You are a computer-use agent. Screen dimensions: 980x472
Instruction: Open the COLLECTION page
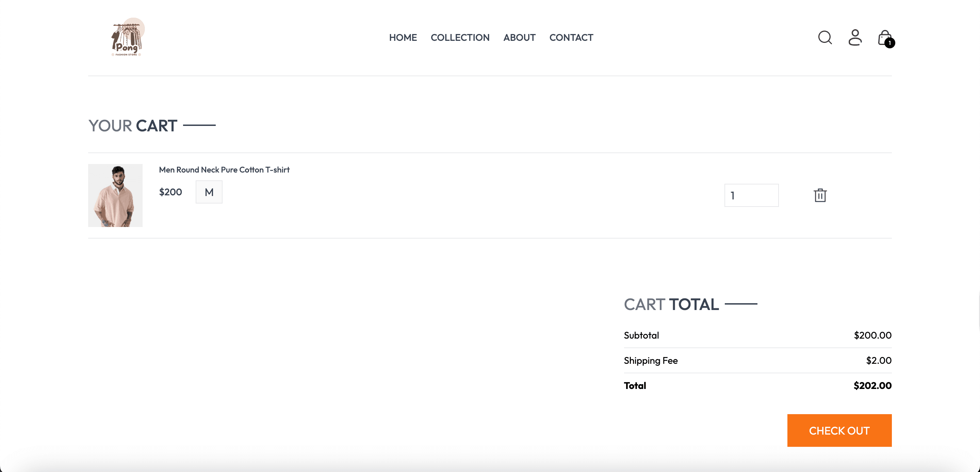pyautogui.click(x=460, y=37)
